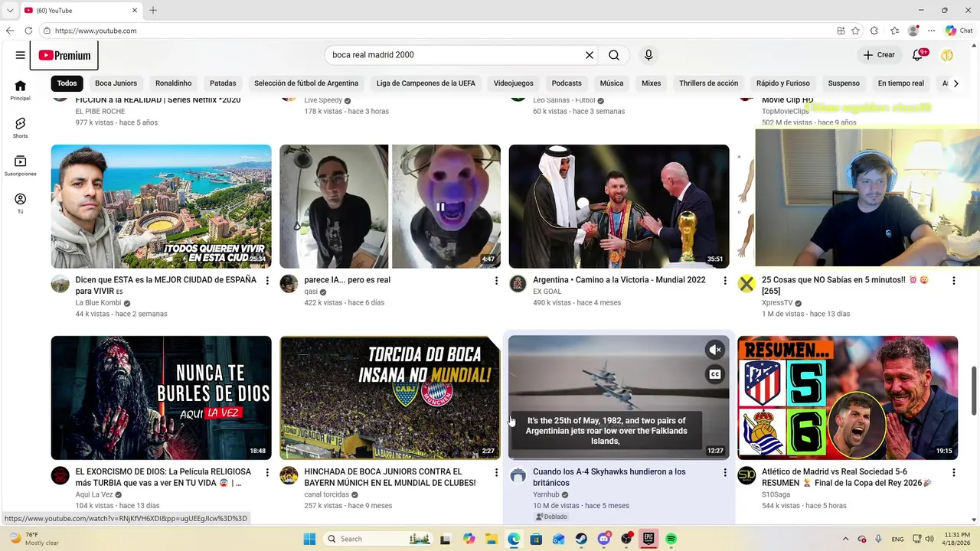980x551 pixels.
Task: Select the Boca Juniors filter chip
Action: 116,83
